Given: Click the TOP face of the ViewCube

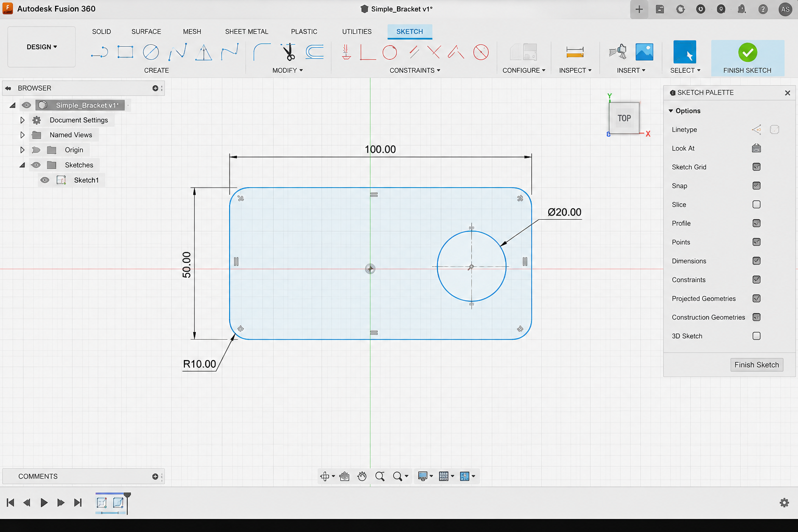Looking at the screenshot, I should point(624,118).
